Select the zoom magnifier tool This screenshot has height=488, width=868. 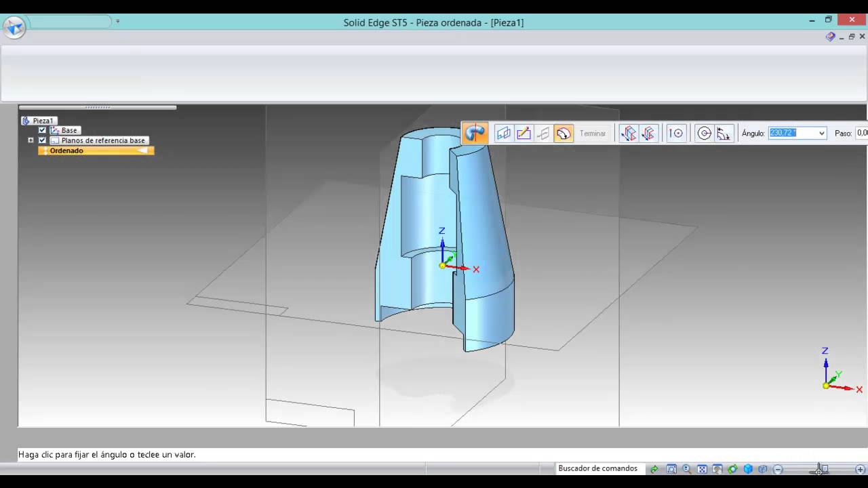687,469
